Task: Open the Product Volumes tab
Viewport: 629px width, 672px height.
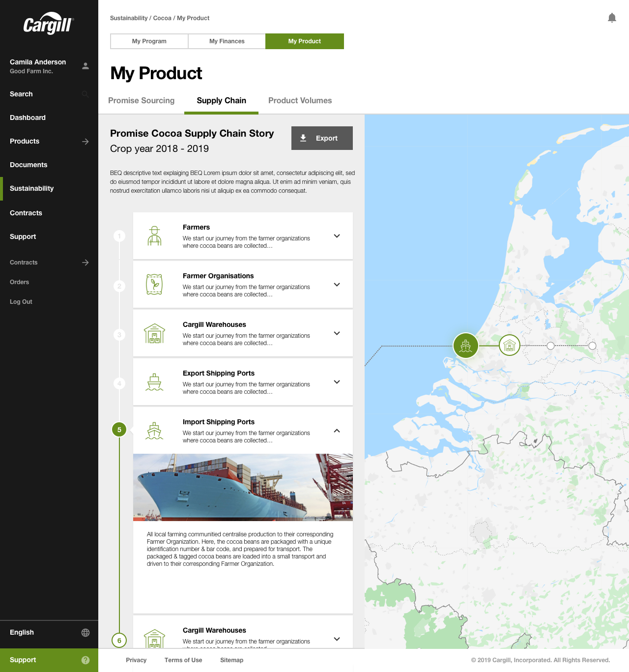Action: click(300, 101)
